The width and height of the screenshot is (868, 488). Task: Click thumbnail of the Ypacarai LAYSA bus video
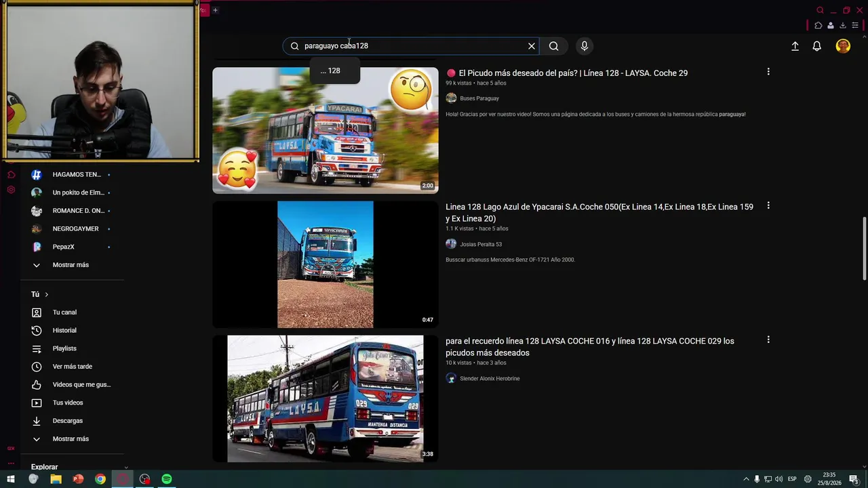coord(325,130)
